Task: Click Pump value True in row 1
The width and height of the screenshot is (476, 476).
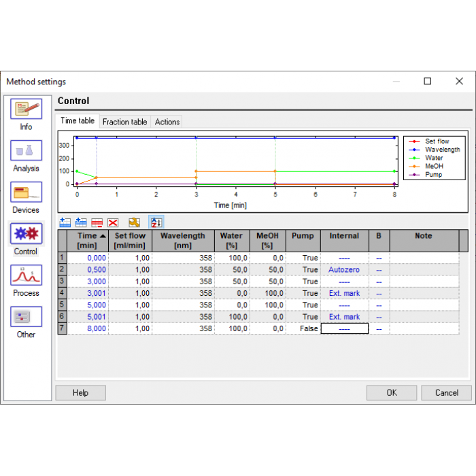Action: coord(303,258)
